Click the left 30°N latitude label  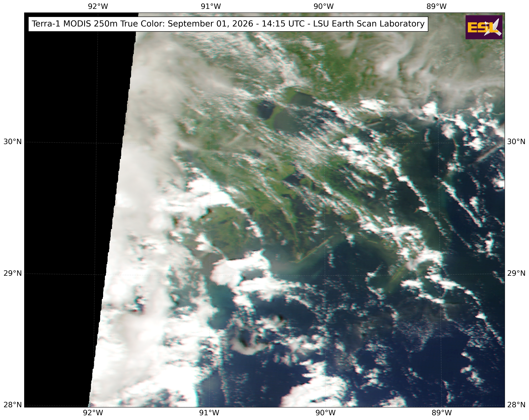(x=13, y=142)
